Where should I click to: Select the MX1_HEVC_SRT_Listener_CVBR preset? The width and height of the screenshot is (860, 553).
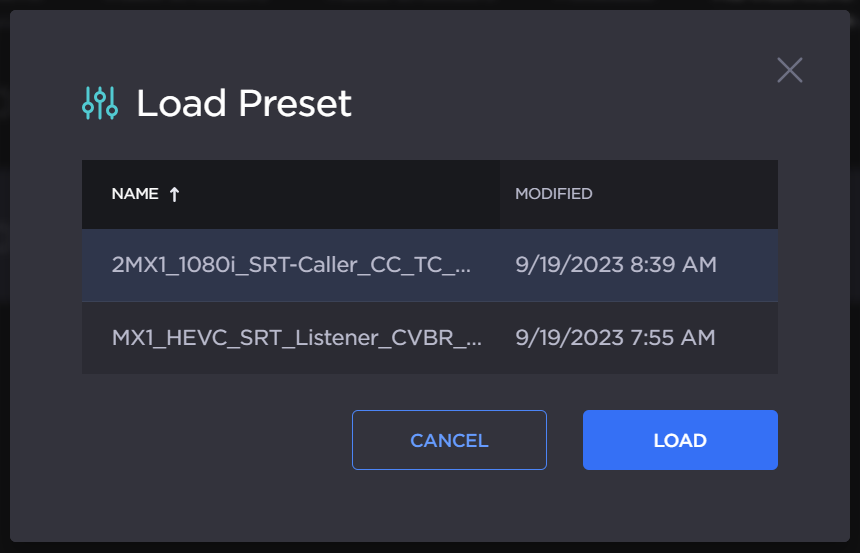click(297, 337)
